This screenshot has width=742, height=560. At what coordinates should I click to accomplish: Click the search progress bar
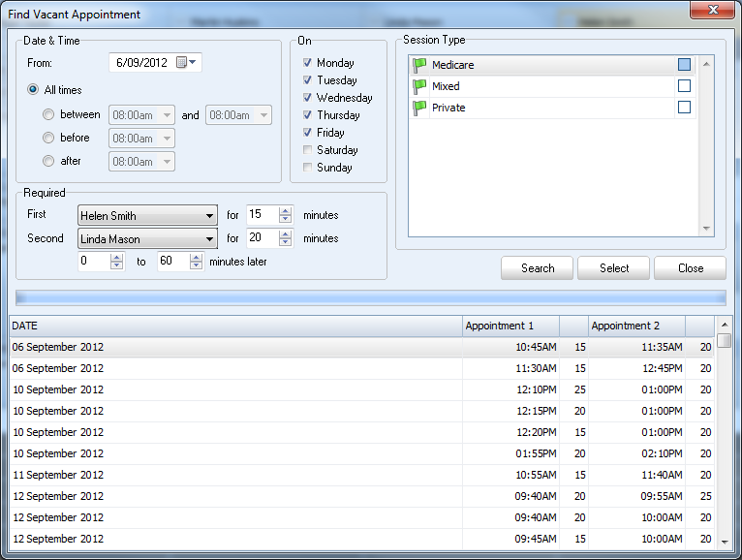coord(371,297)
